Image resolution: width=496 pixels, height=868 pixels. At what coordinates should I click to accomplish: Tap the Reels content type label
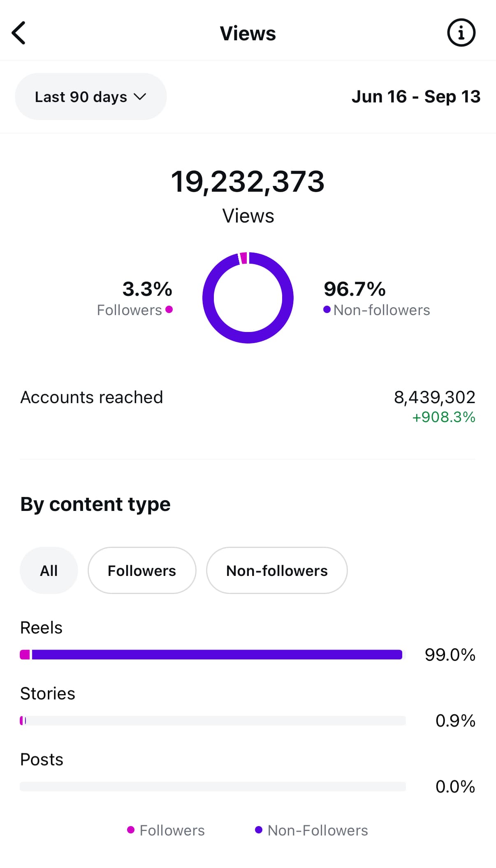pyautogui.click(x=41, y=628)
